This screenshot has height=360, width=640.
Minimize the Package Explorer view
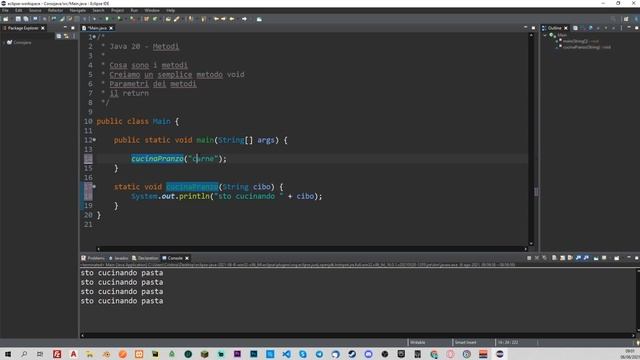pyautogui.click(x=65, y=28)
